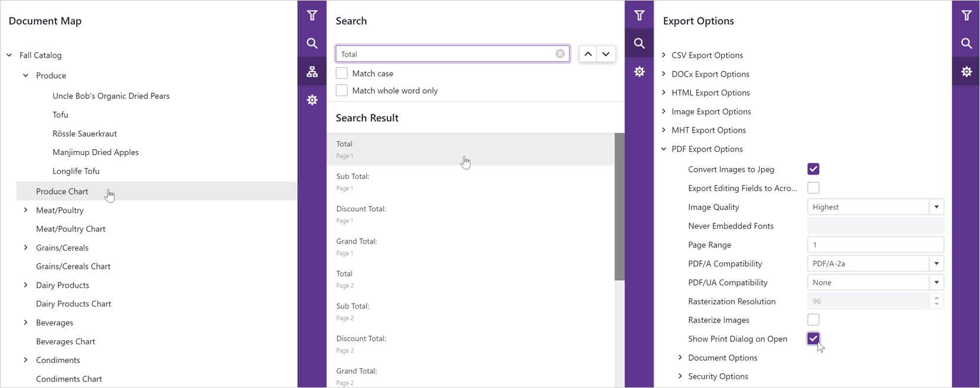
Task: Click the Page Range input field
Action: [875, 245]
